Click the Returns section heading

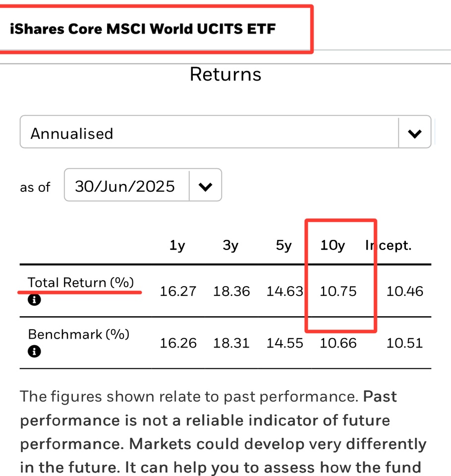click(x=225, y=74)
